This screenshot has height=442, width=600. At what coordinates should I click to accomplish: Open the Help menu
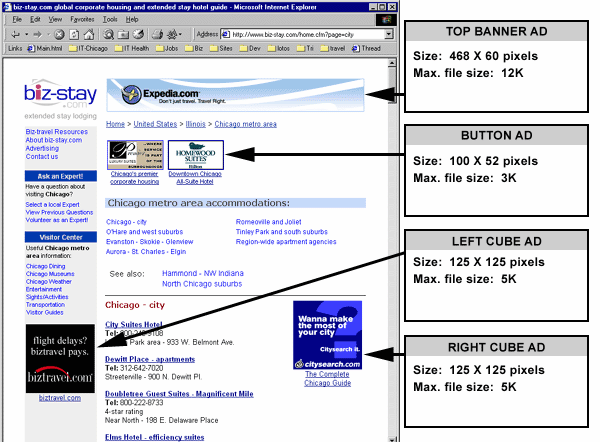coord(132,19)
